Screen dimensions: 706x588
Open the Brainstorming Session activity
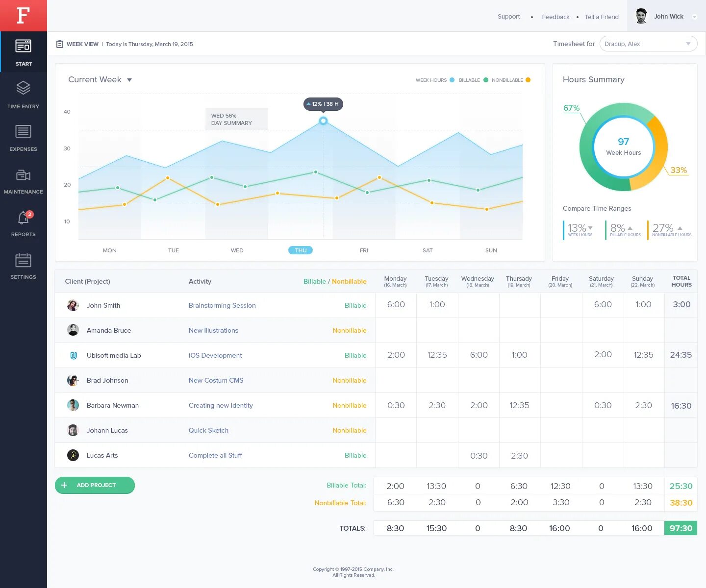pos(222,305)
